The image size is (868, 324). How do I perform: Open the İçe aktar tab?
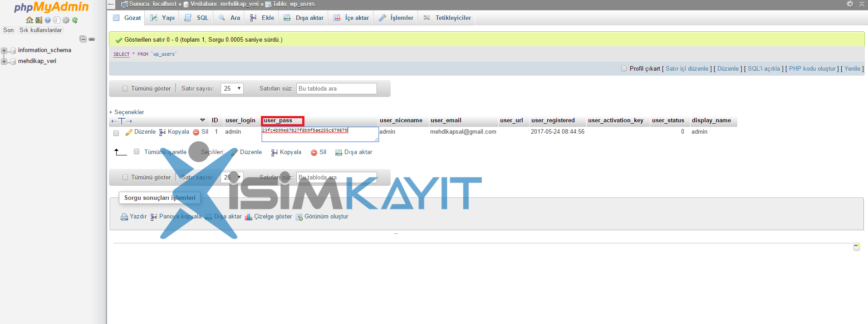click(x=351, y=18)
